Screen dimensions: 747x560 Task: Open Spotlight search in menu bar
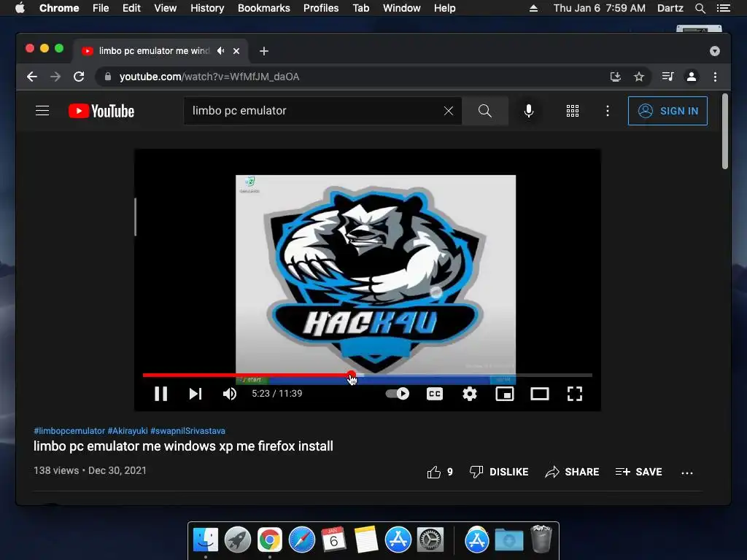700,8
